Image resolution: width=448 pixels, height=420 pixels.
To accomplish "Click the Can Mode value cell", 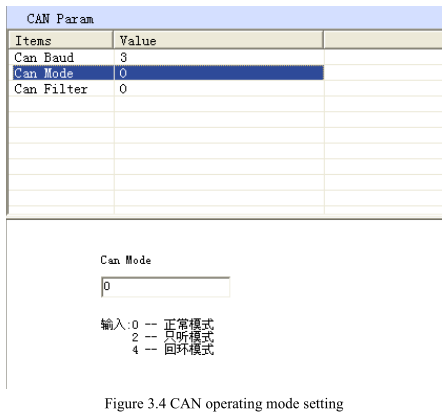I will pos(219,73).
